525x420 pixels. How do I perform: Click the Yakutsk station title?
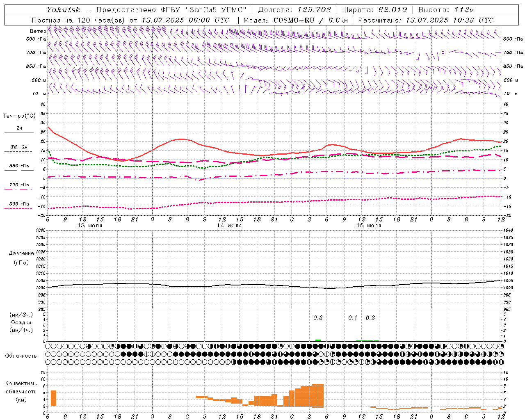coord(64,9)
